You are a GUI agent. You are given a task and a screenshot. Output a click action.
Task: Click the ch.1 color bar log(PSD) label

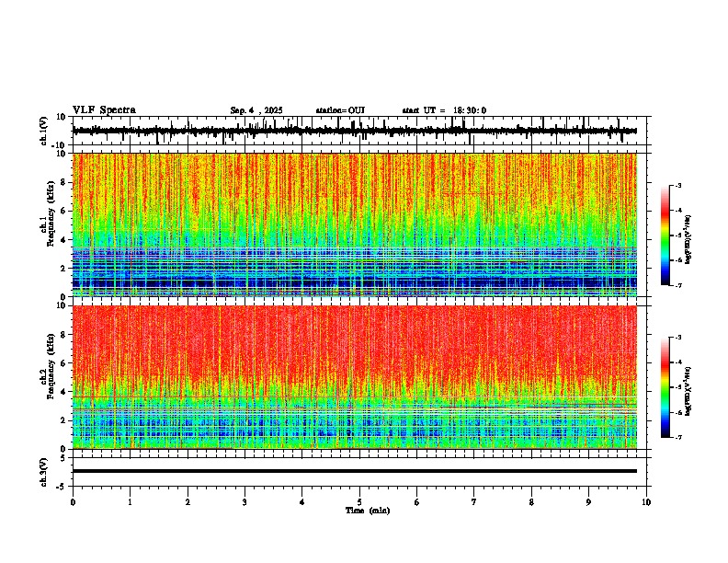688,240
